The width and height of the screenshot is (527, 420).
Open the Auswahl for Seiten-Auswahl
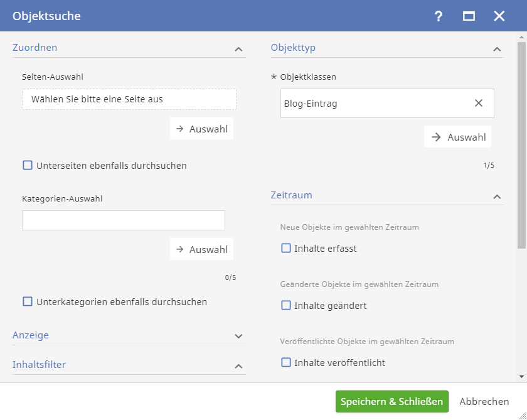[201, 129]
